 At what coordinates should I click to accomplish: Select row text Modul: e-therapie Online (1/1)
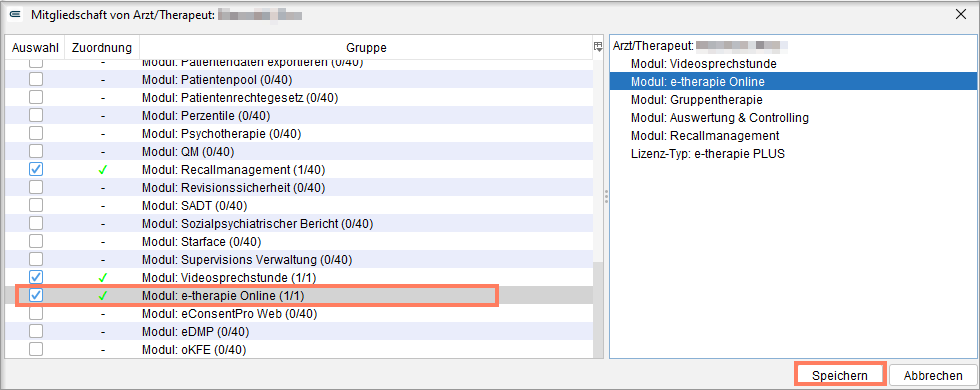tap(223, 295)
